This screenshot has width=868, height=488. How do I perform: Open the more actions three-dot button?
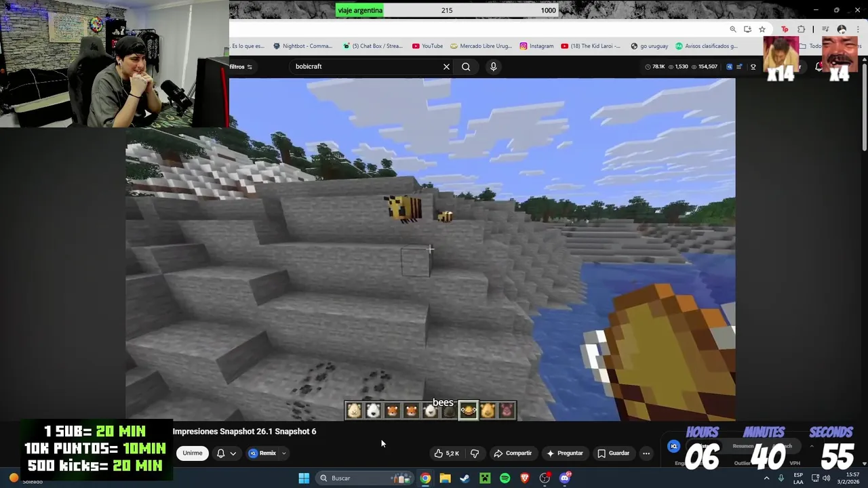[x=646, y=453]
